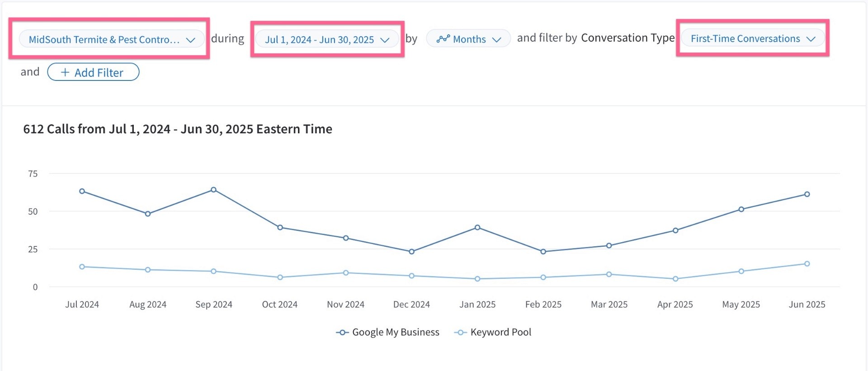This screenshot has height=371, width=868.
Task: Click the Keyword Pool point for Jul 2024
Action: coord(82,267)
